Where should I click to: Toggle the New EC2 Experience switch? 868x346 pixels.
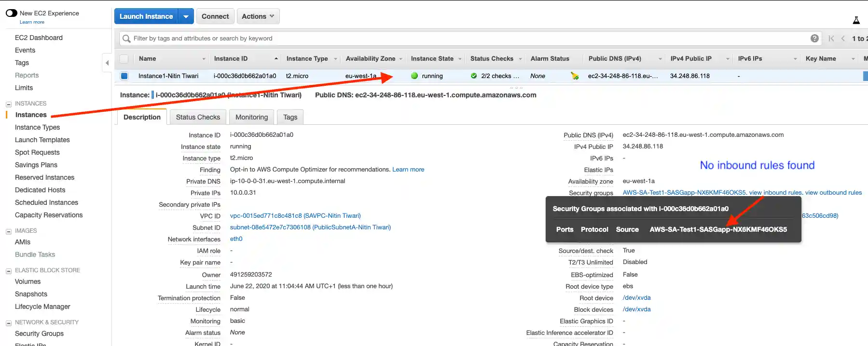[12, 13]
